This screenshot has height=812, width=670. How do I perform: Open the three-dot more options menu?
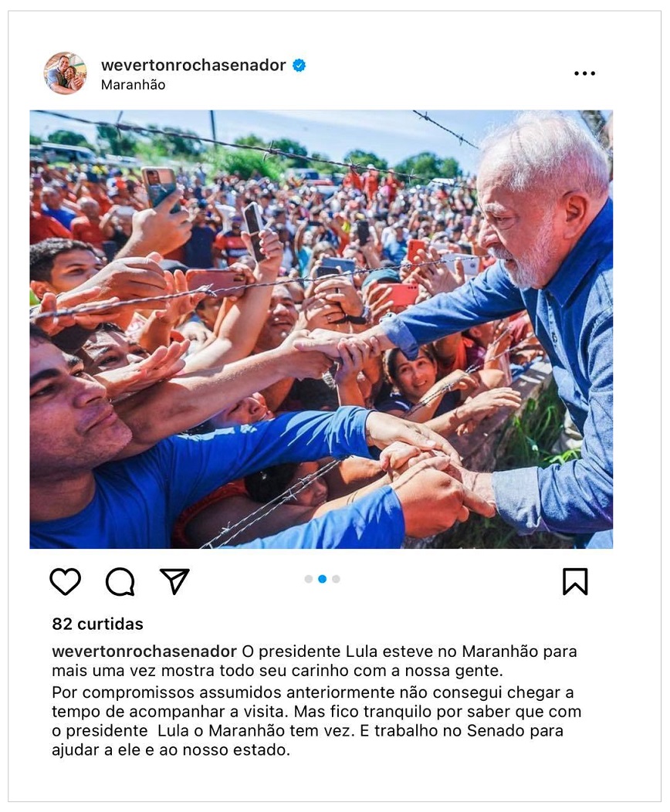pos(584,73)
